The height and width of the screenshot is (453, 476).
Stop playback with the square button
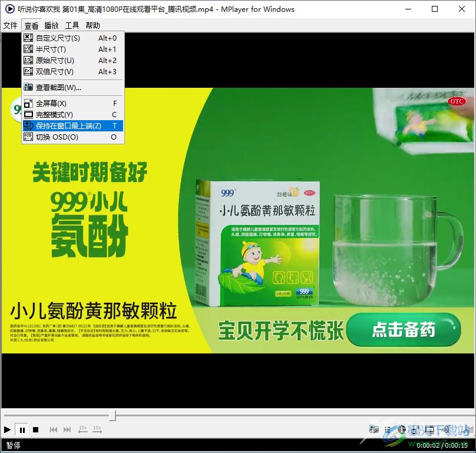click(35, 429)
